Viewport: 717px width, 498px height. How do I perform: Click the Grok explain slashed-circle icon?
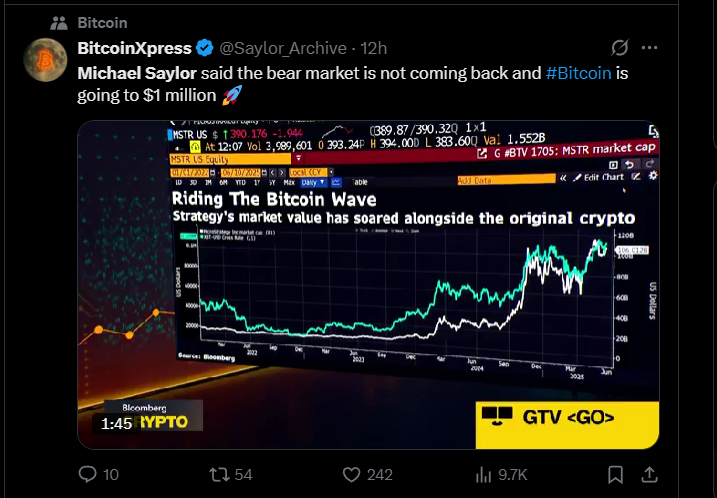pyautogui.click(x=620, y=48)
